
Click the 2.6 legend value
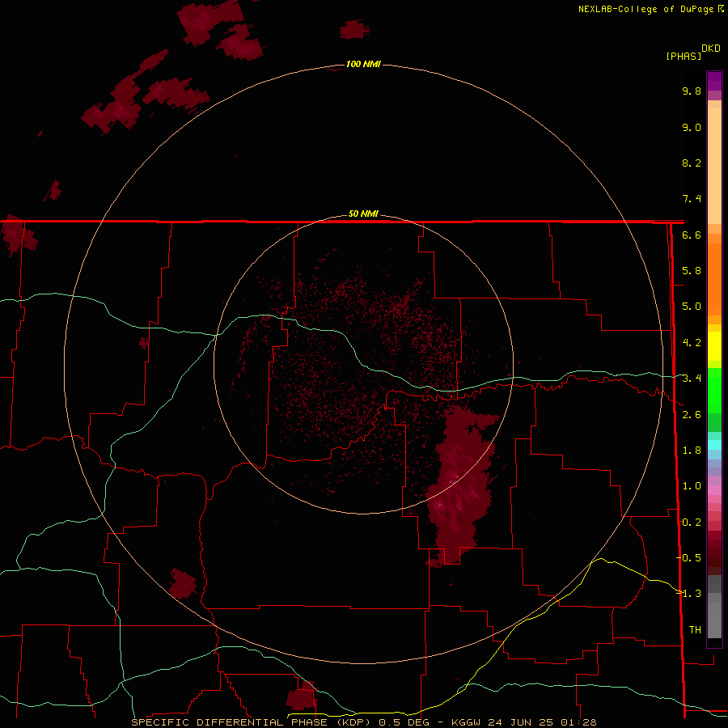(x=692, y=415)
